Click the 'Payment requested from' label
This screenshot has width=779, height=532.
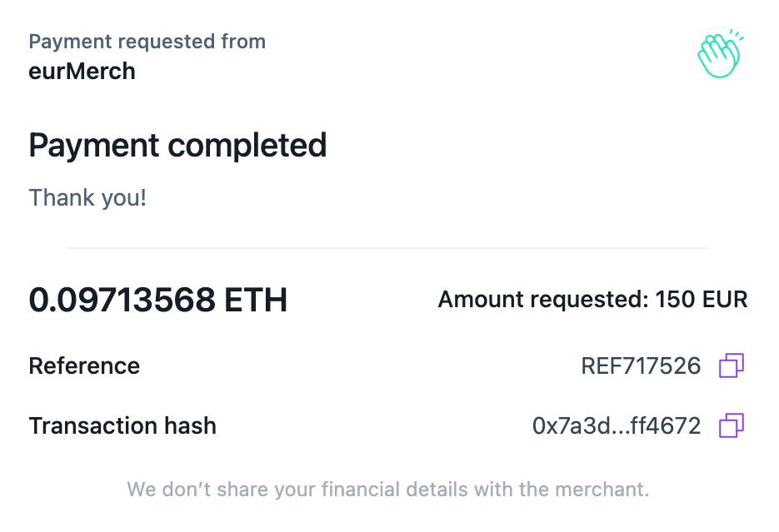[147, 42]
